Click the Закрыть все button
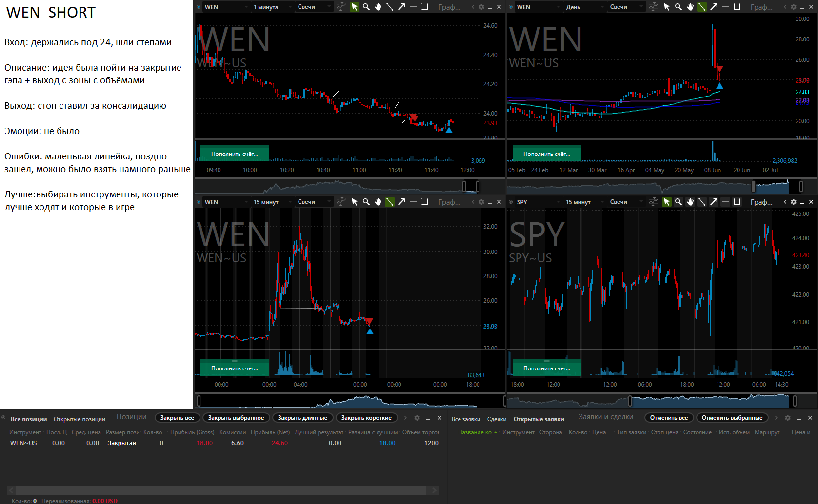 pos(177,418)
